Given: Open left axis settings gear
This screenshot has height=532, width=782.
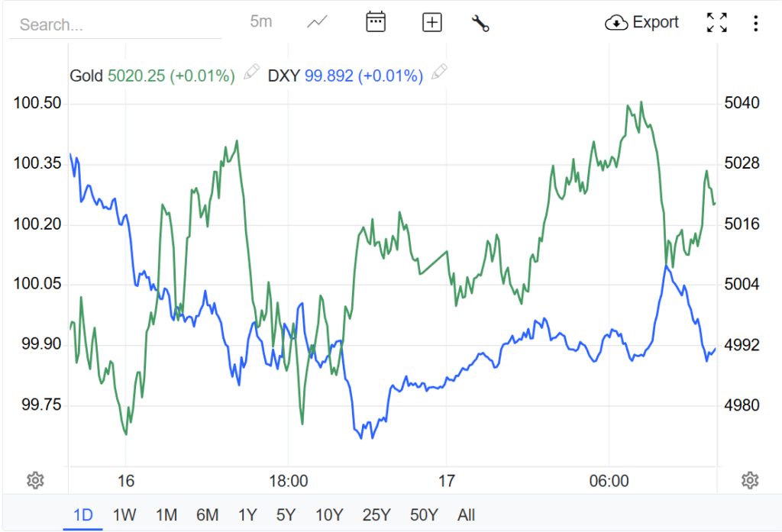Looking at the screenshot, I should click(x=34, y=480).
